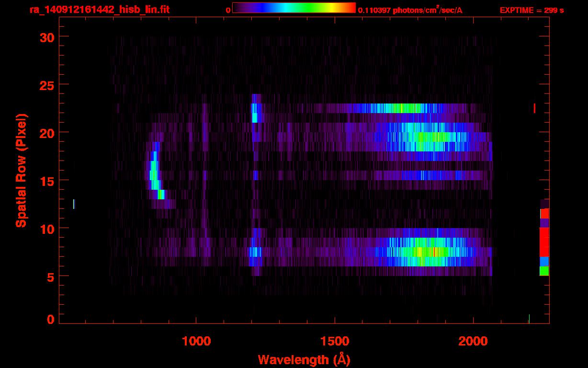Click the x-axis tick label 1500
588x368 pixels.
[x=335, y=341]
